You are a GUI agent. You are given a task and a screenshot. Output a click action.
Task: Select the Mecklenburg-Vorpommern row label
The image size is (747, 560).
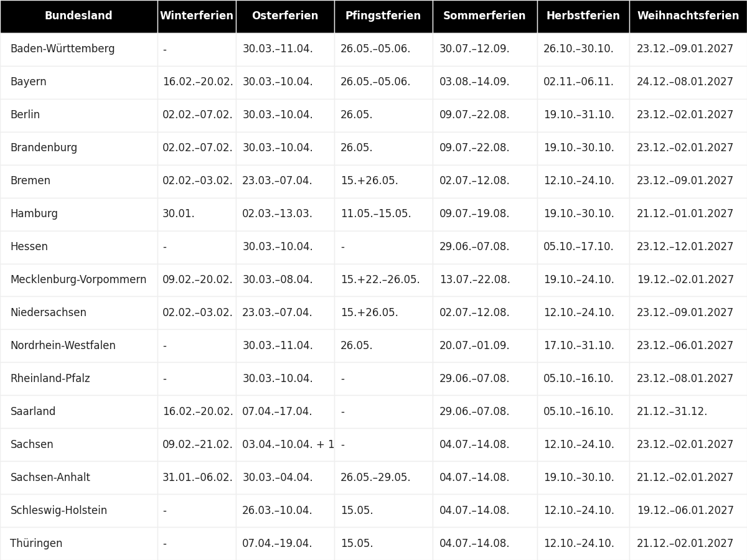[x=78, y=280]
